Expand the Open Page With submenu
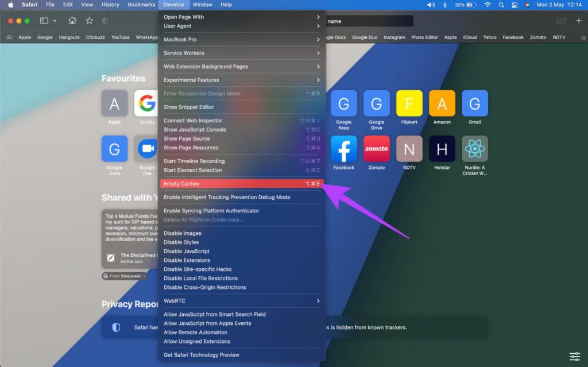Image resolution: width=588 pixels, height=367 pixels. click(242, 17)
